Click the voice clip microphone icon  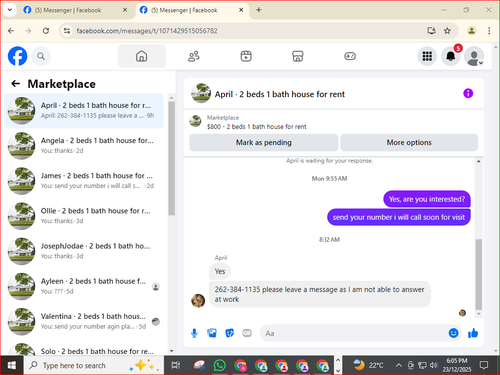[194, 333]
